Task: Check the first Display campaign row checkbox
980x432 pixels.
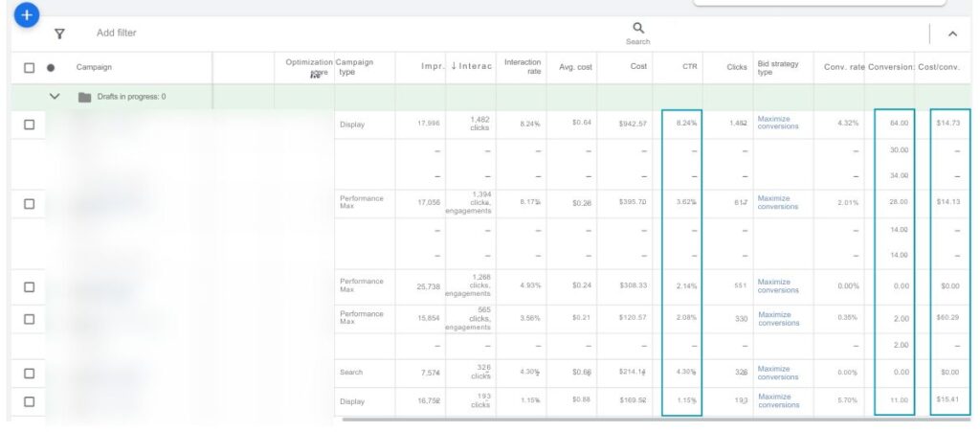Action: (x=29, y=125)
